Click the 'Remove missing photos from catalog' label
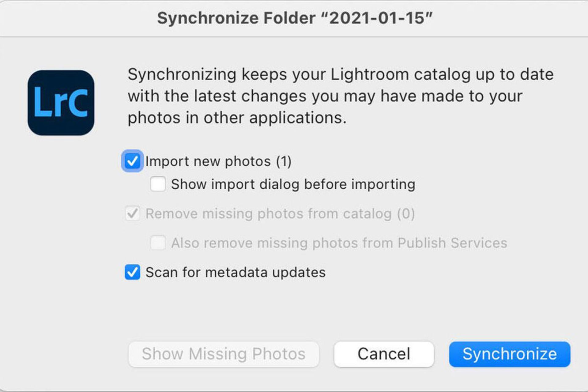The height and width of the screenshot is (392, 588). (x=269, y=214)
